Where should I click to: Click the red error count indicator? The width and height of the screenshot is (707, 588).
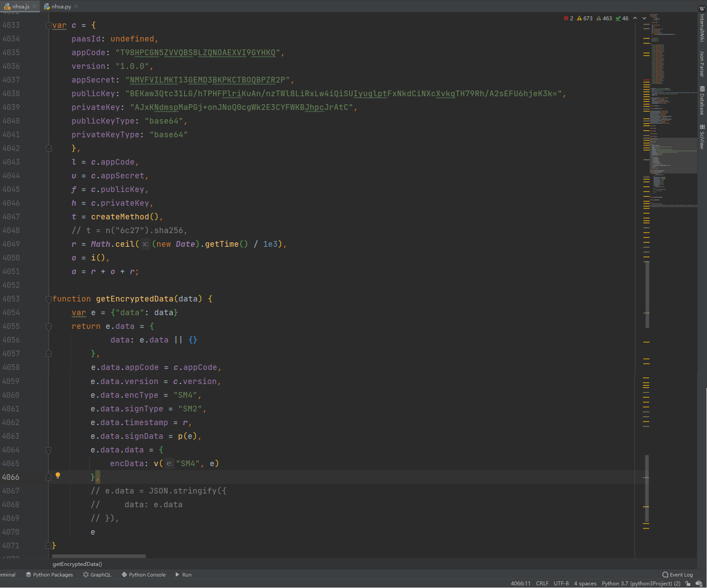(x=568, y=18)
